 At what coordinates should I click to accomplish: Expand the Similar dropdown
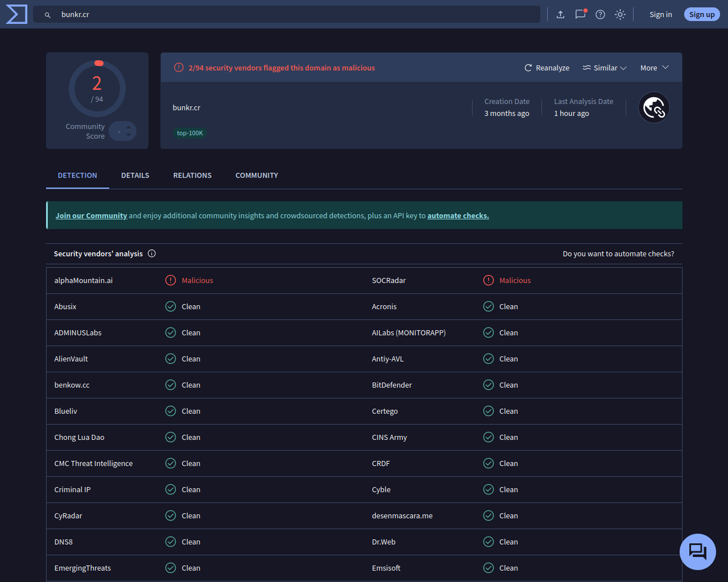[605, 68]
